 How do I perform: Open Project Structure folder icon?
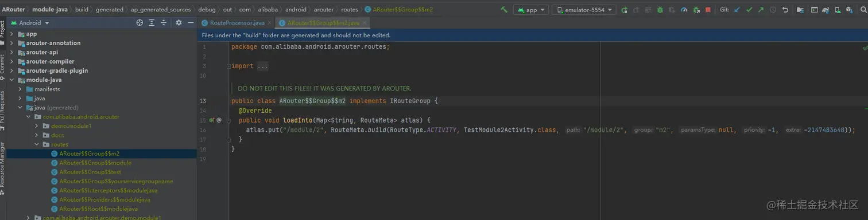[800, 10]
